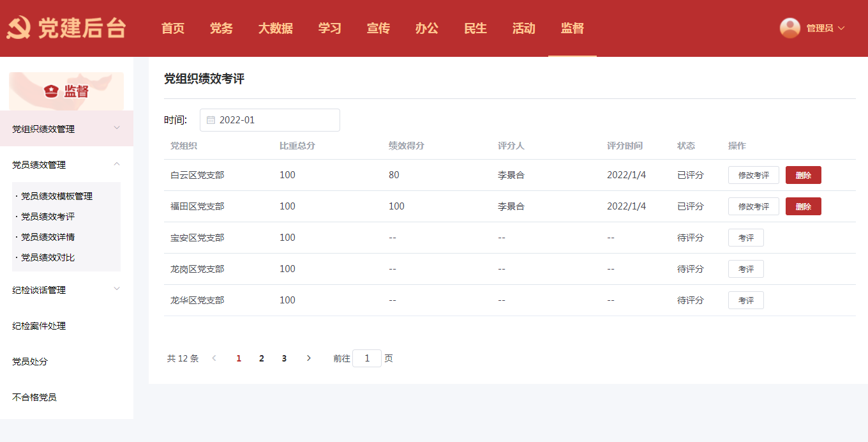
Task: Switch to the 党务 navigation tab
Action: [221, 28]
